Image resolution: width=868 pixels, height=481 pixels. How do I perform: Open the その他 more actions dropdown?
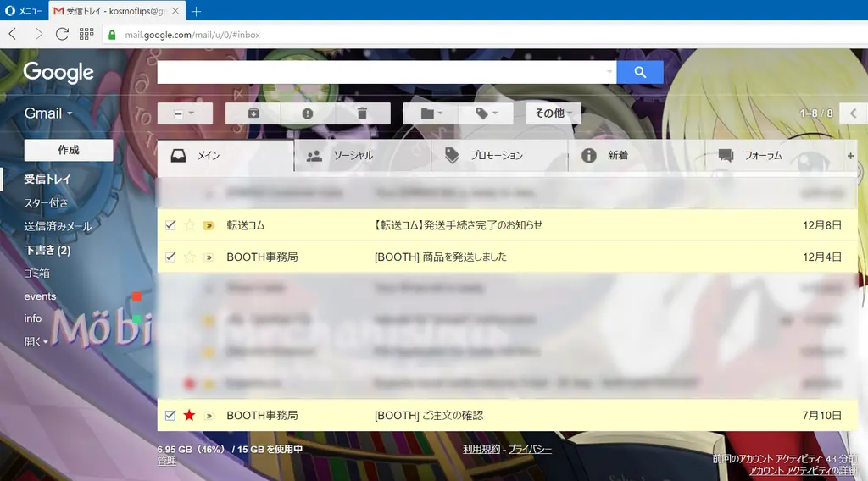click(x=553, y=113)
